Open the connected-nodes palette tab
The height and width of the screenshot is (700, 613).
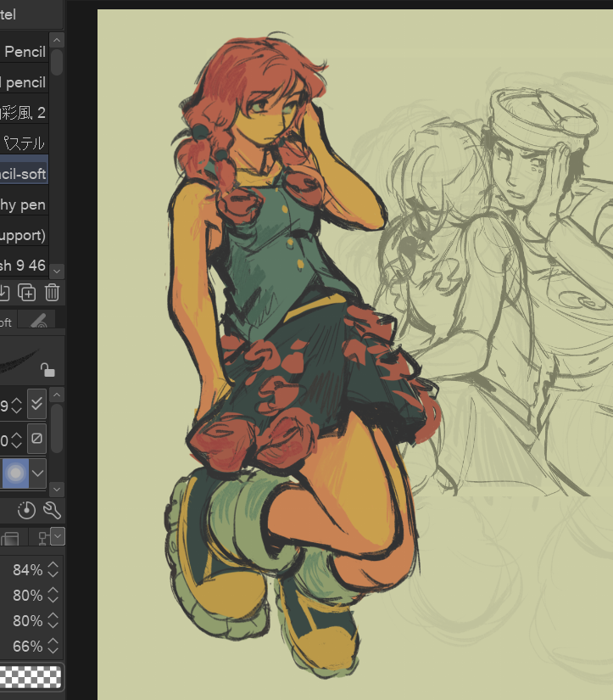(43, 539)
